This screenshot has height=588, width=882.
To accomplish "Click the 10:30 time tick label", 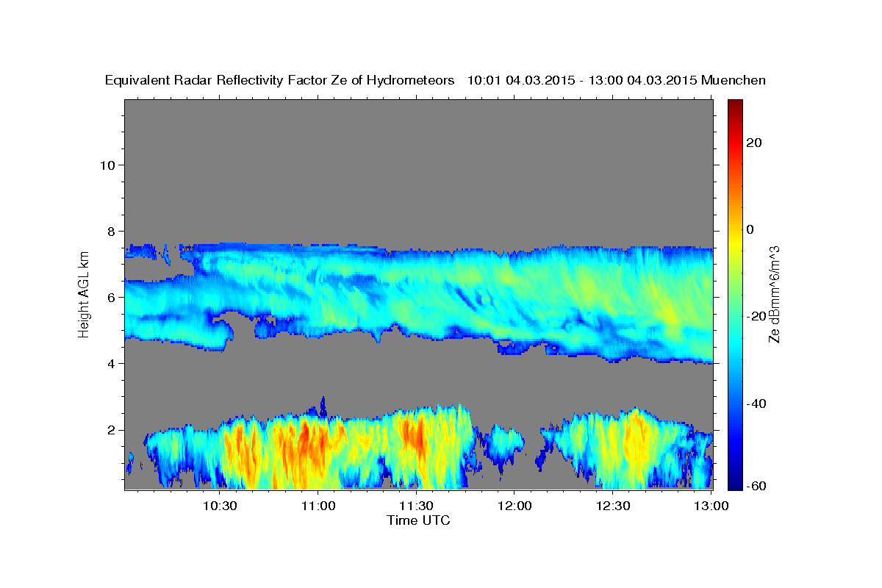I will (219, 506).
